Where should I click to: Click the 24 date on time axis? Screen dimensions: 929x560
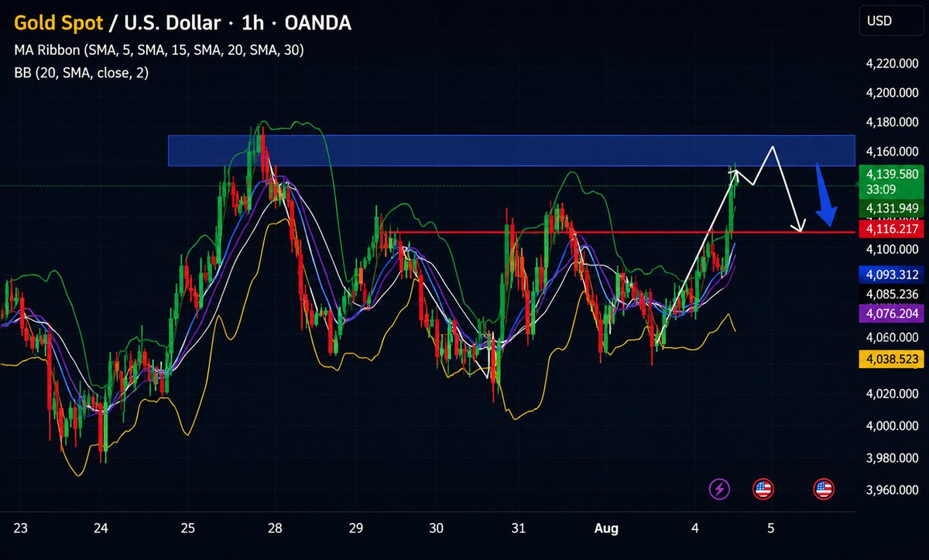pos(101,529)
